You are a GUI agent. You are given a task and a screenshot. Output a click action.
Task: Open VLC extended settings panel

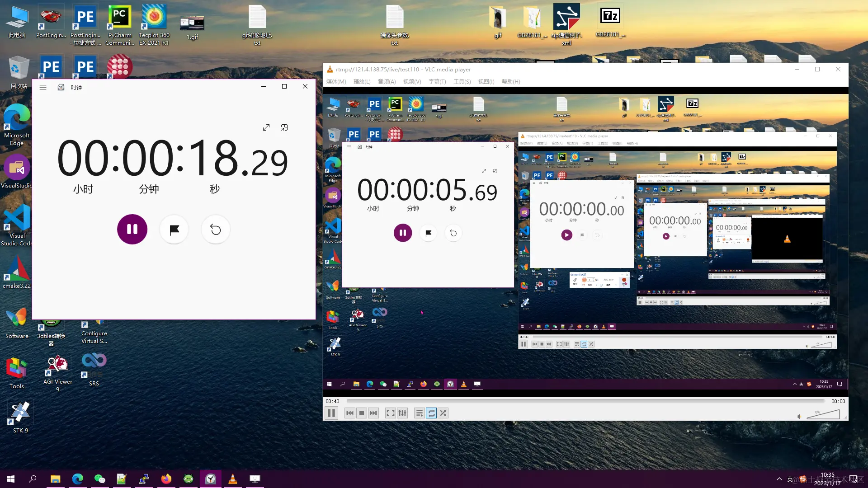[402, 413]
